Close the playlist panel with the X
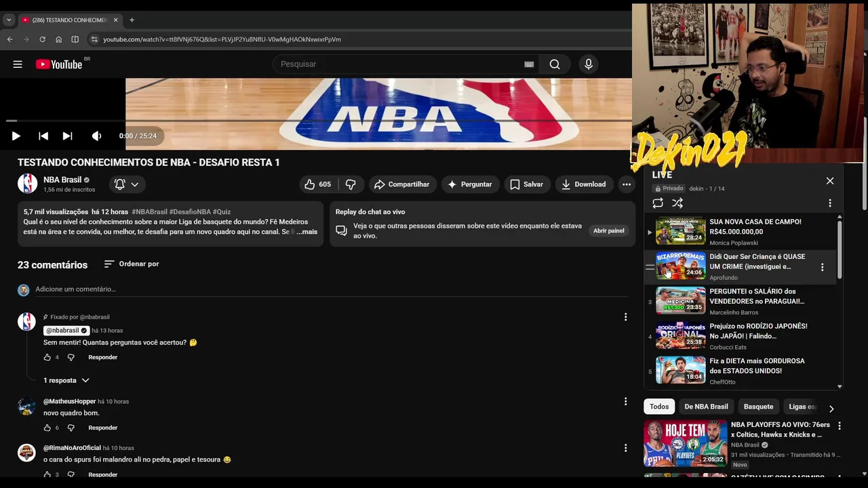 click(830, 181)
